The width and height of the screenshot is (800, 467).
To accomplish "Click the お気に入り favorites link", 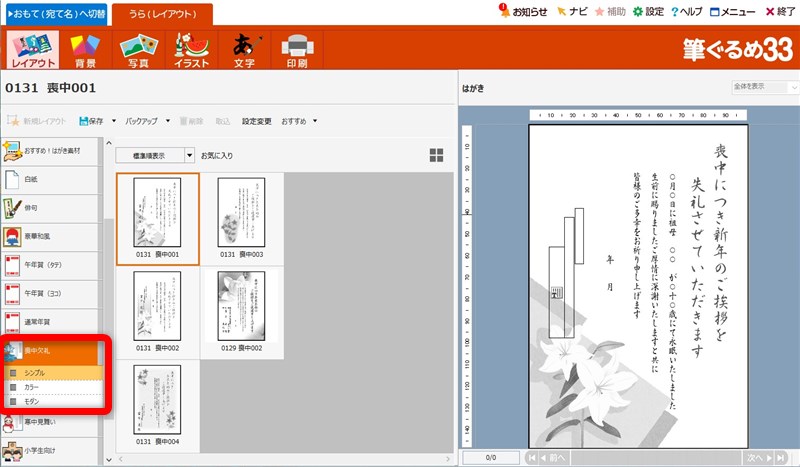I will [217, 156].
